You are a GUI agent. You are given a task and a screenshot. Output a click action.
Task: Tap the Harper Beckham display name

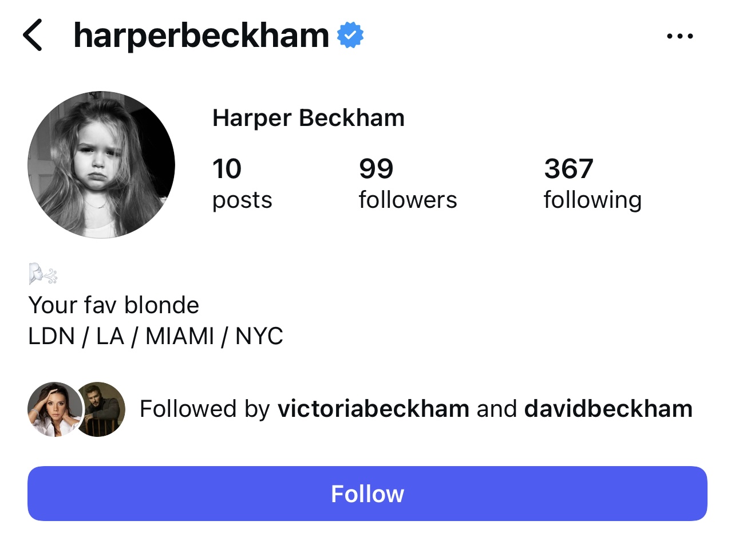(309, 118)
